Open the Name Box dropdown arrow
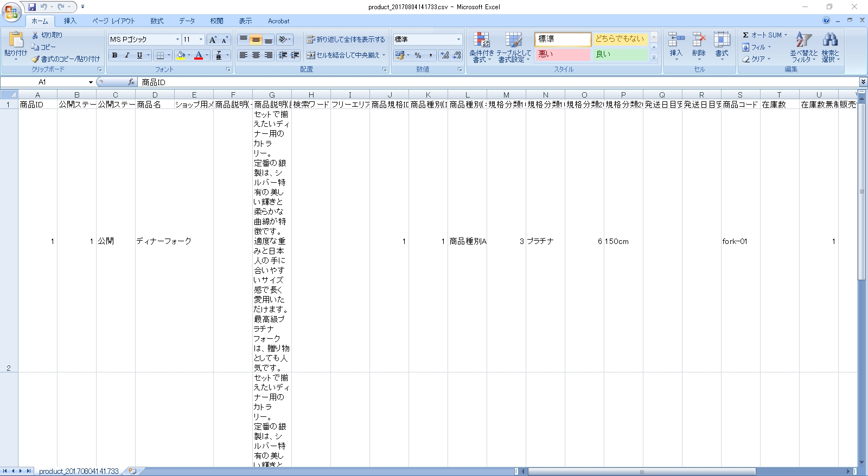 [x=91, y=82]
